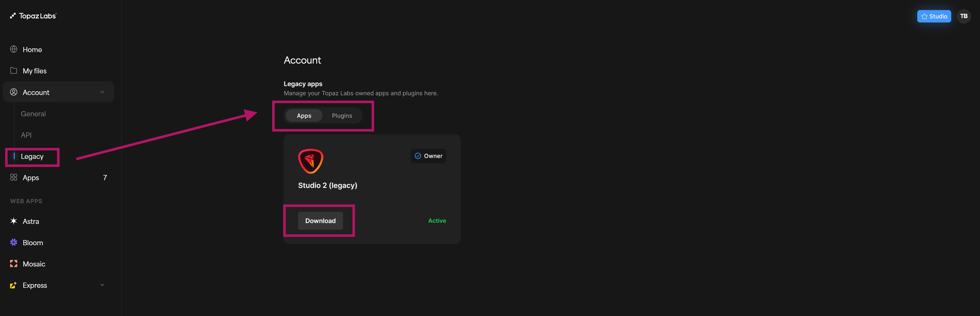This screenshot has width=980, height=316.
Task: Open Home via globe icon
Action: click(14, 50)
